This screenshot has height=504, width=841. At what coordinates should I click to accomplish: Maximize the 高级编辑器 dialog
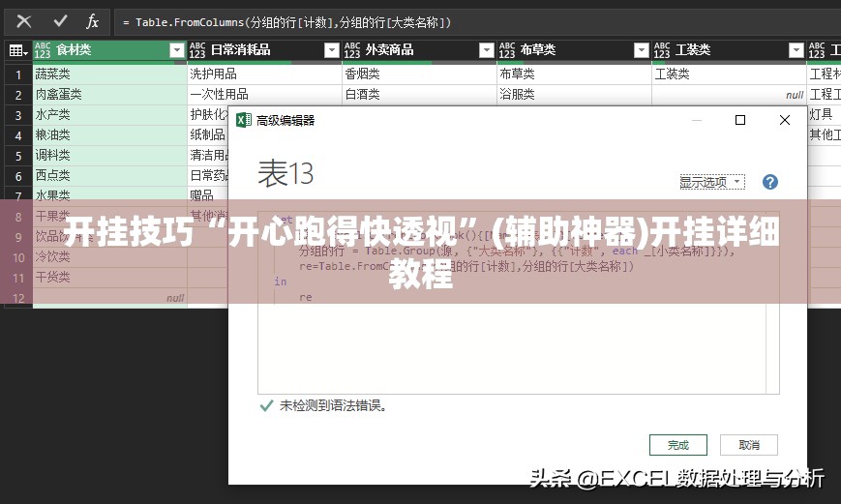(740, 120)
